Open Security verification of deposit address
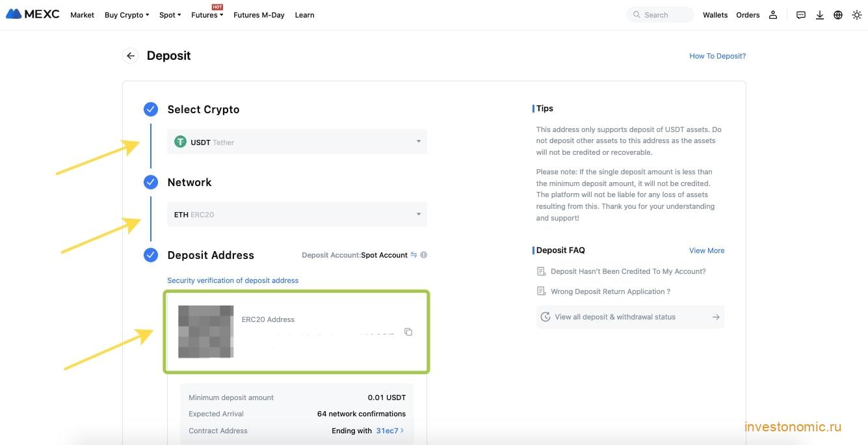 click(233, 280)
